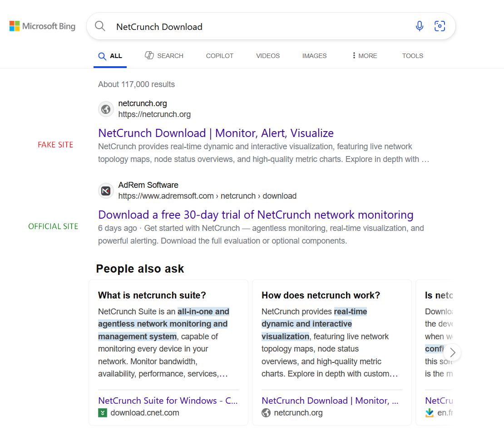The height and width of the screenshot is (430, 504).
Task: Click the 'People also ask' heading
Action: click(x=140, y=269)
